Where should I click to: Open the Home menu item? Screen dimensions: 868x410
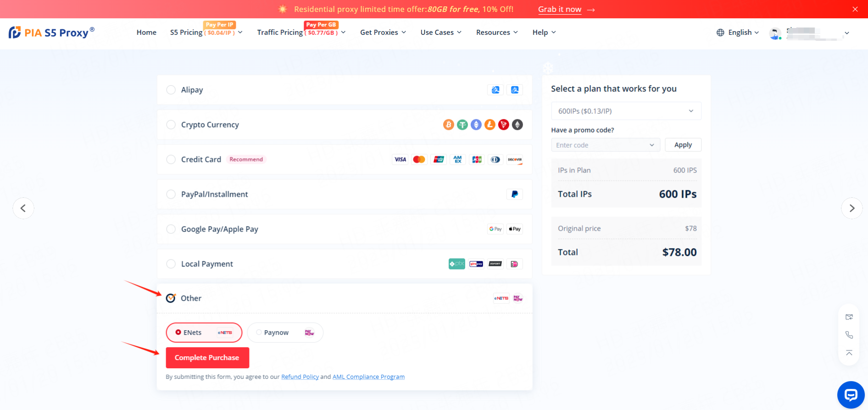click(x=146, y=33)
